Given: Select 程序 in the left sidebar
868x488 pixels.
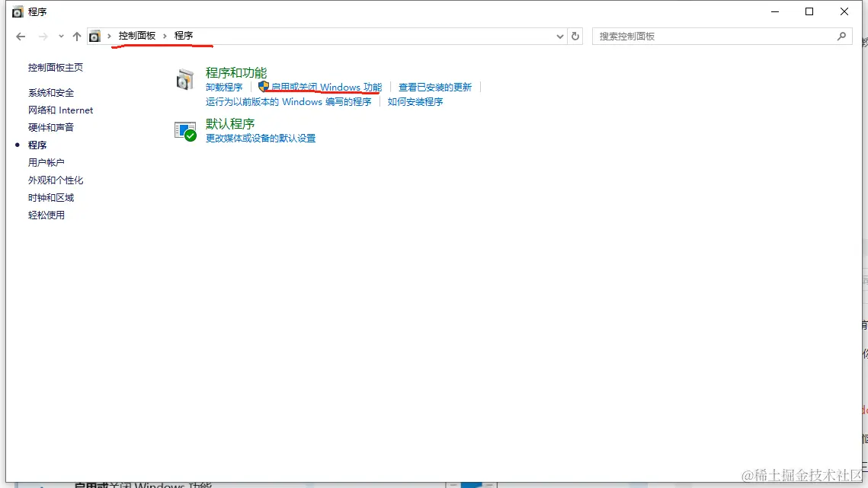Looking at the screenshot, I should pos(37,145).
